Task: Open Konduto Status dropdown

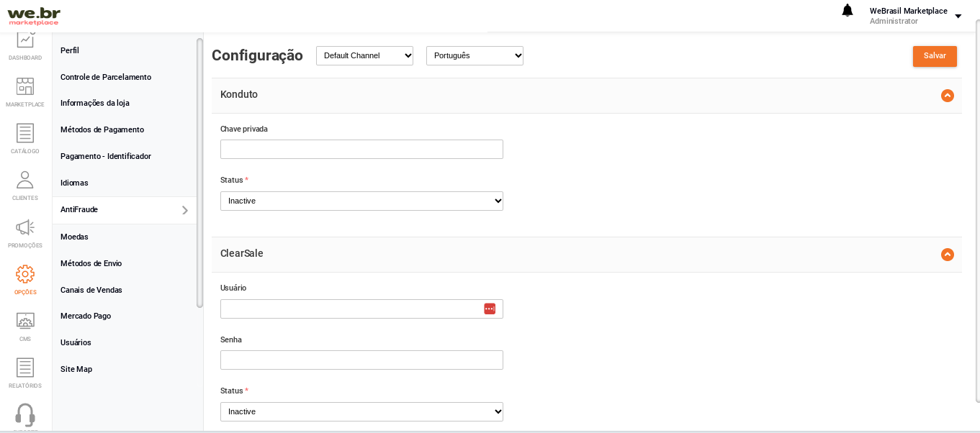Action: click(x=361, y=201)
